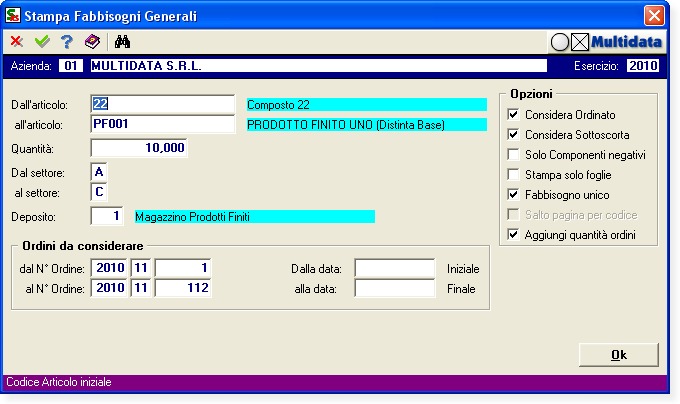Toggle Fabbisogno unico checkbox
Screen dimensions: 680x404
(x=513, y=195)
